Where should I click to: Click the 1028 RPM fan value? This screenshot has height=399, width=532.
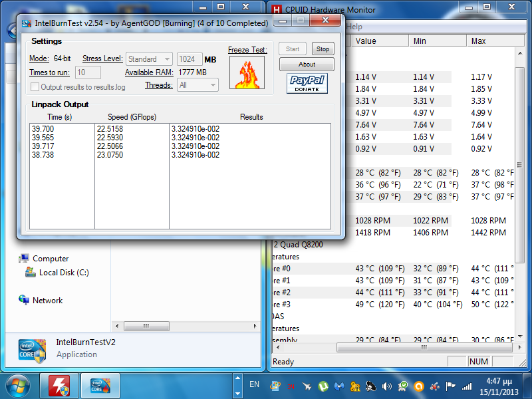tap(372, 221)
